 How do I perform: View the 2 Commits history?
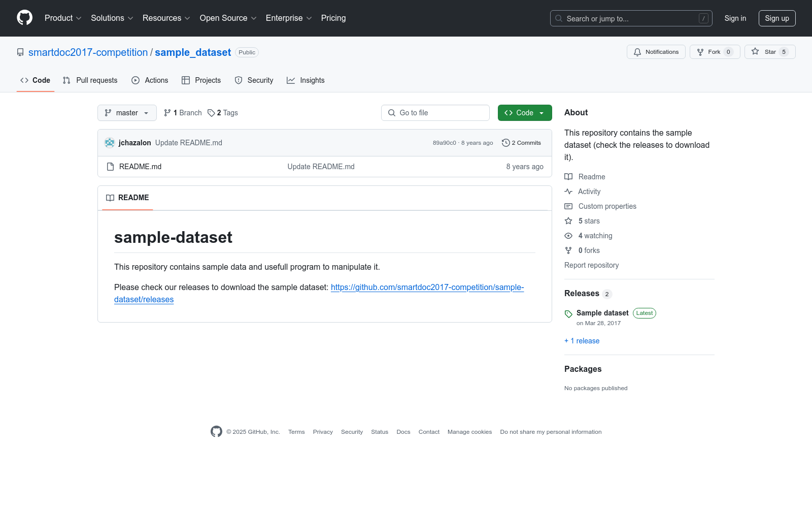click(x=521, y=143)
